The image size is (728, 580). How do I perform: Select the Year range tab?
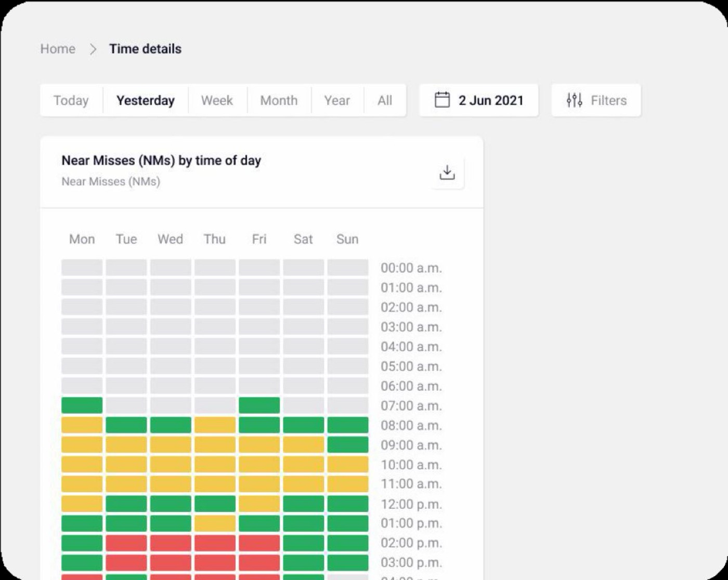click(337, 100)
